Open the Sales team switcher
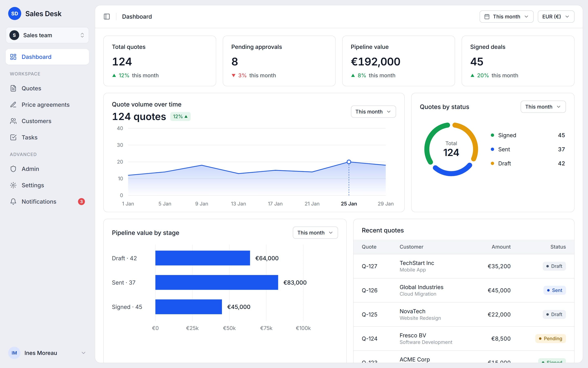 (47, 35)
